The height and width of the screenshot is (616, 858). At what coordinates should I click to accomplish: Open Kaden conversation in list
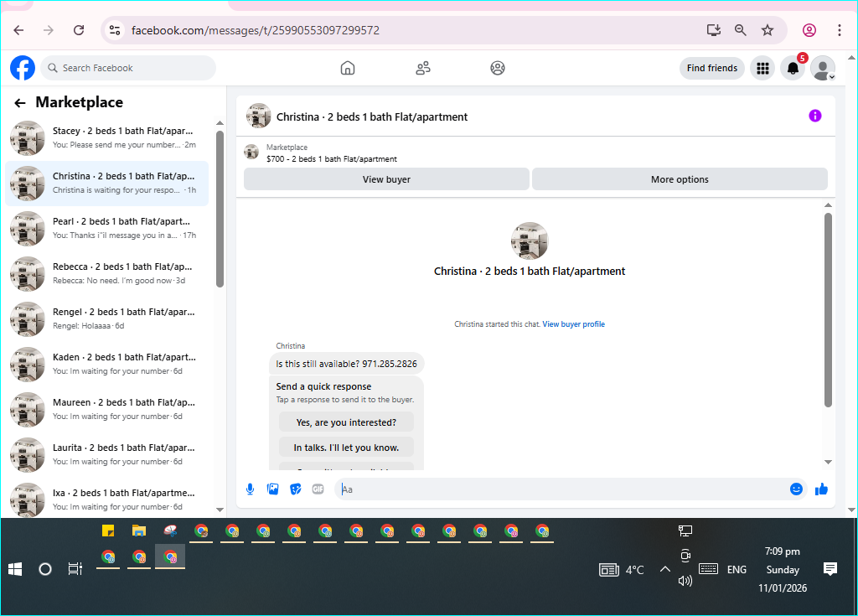(x=106, y=364)
